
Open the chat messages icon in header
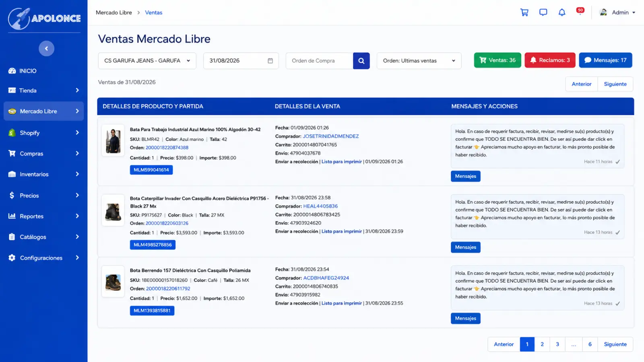tap(543, 12)
